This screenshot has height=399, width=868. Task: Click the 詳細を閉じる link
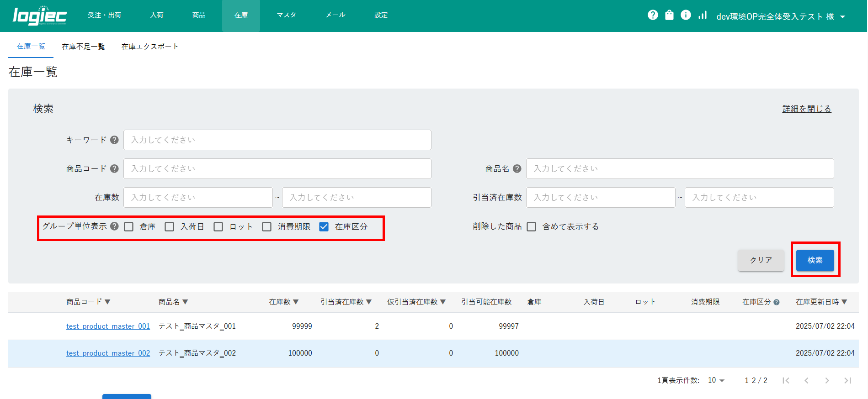point(806,109)
